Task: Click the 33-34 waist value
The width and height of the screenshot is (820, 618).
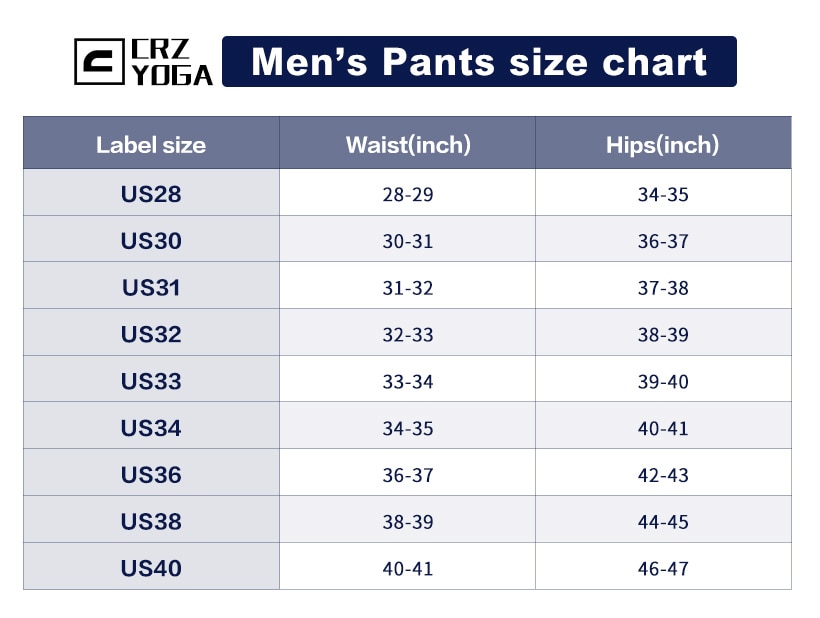Action: point(408,382)
